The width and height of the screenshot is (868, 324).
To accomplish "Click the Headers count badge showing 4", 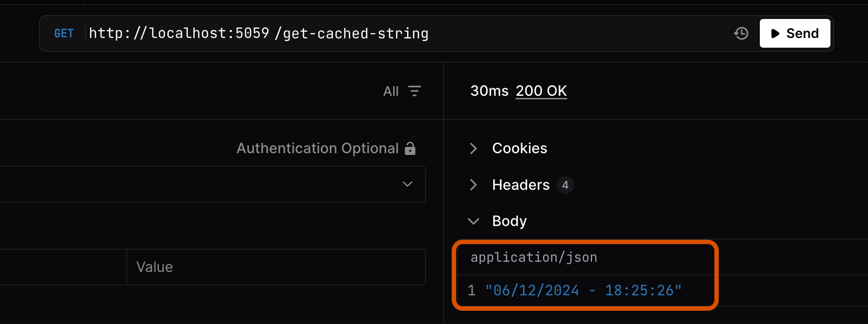I will [565, 185].
